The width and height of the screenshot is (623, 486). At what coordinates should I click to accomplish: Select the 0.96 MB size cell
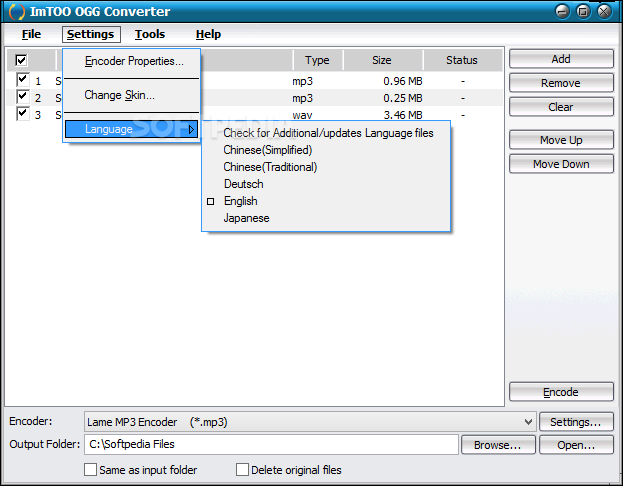click(402, 81)
